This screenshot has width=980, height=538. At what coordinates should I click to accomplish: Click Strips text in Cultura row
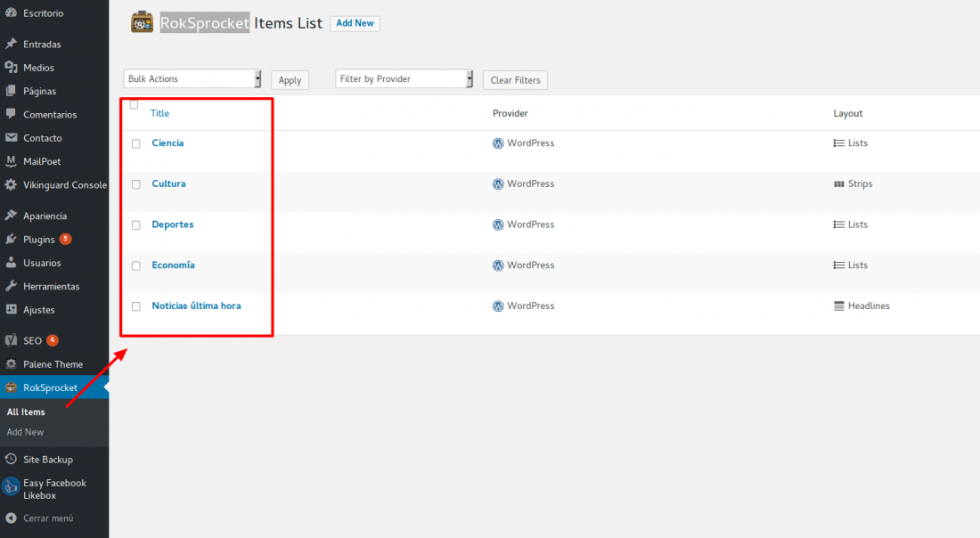pos(860,183)
